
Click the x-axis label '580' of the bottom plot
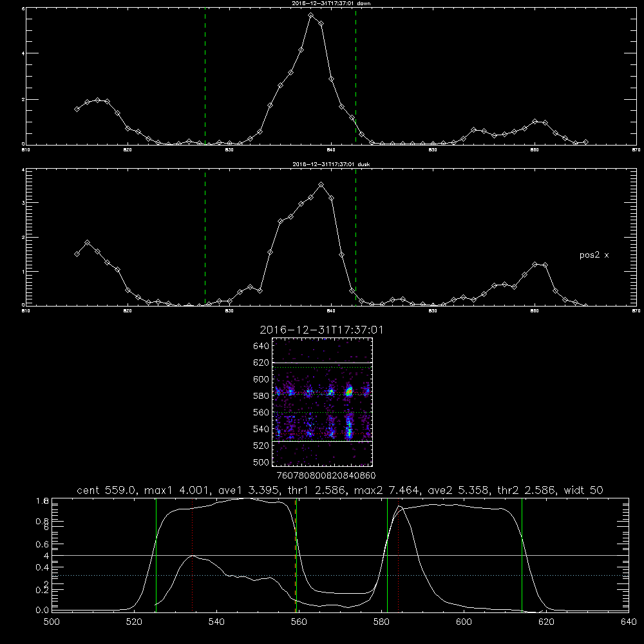point(381,622)
